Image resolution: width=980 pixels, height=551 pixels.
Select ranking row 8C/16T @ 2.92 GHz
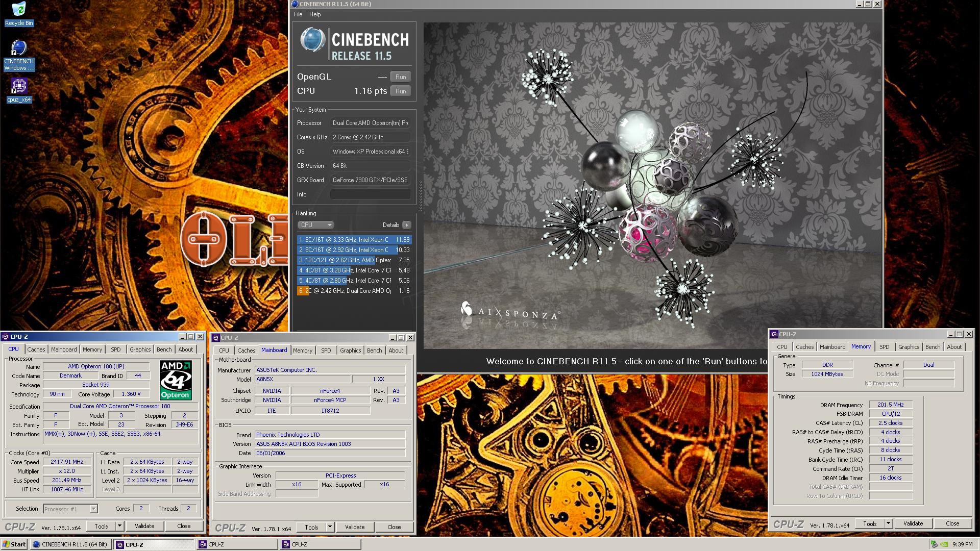[x=354, y=250]
